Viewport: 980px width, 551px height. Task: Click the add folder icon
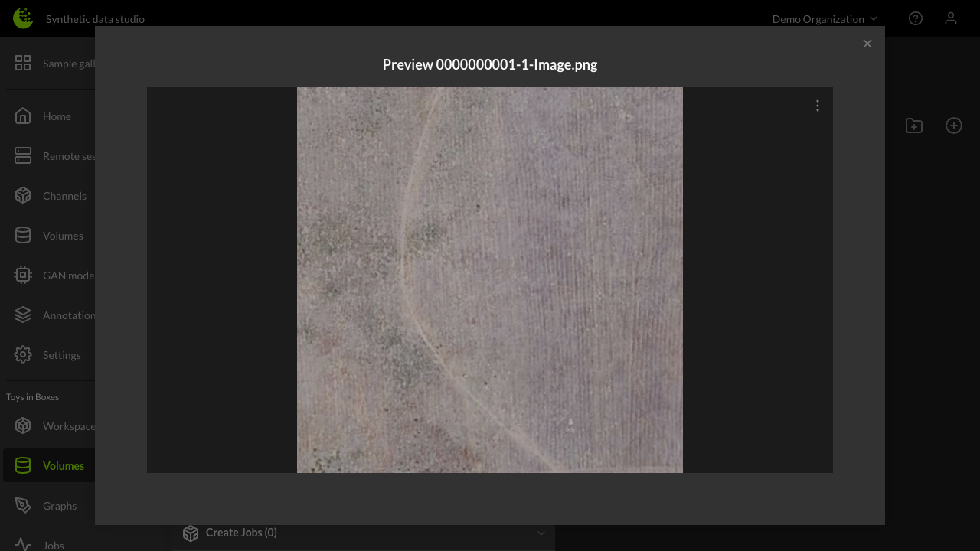[914, 126]
